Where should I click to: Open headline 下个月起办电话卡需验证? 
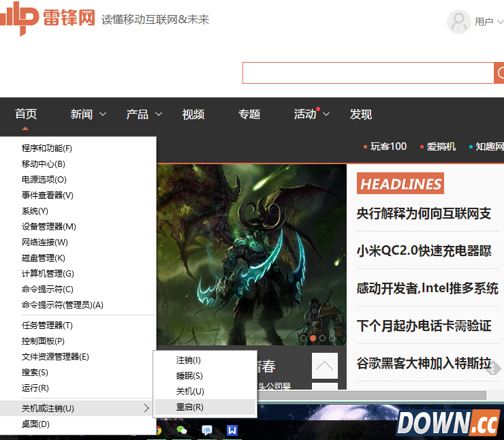(424, 326)
